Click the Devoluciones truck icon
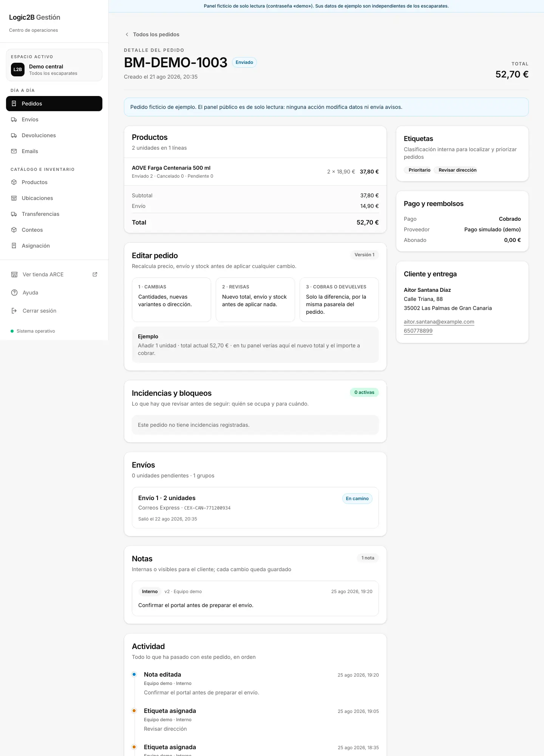544x756 pixels. coord(14,135)
